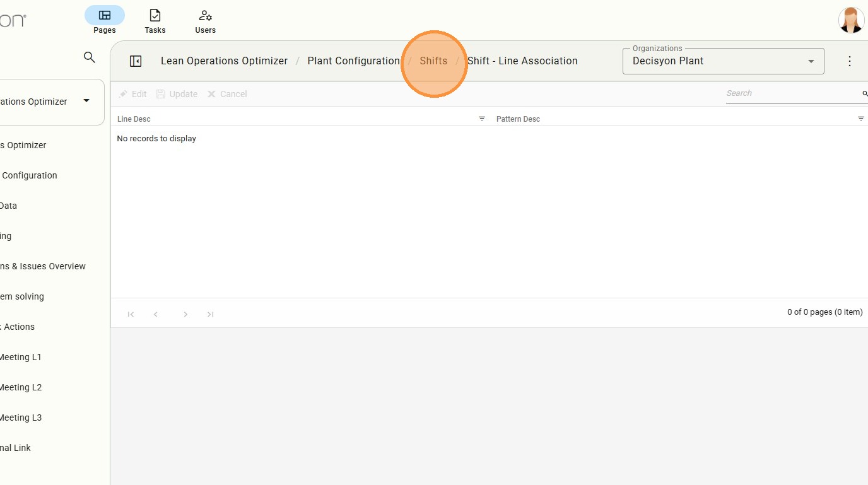The width and height of the screenshot is (868, 485).
Task: Expand the Operations Optimizer sidebar dropdown
Action: [86, 101]
